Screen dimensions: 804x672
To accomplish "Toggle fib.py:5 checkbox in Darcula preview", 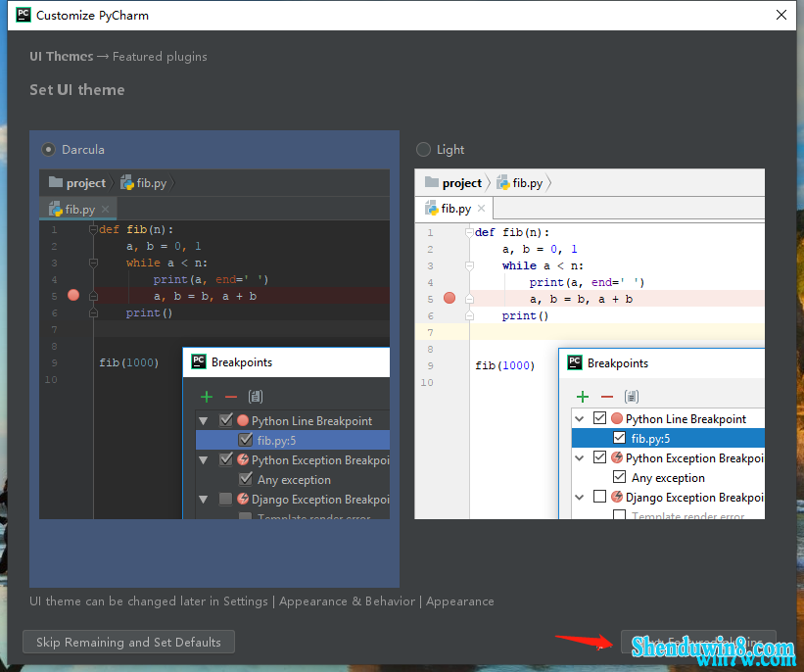I will pyautogui.click(x=246, y=440).
